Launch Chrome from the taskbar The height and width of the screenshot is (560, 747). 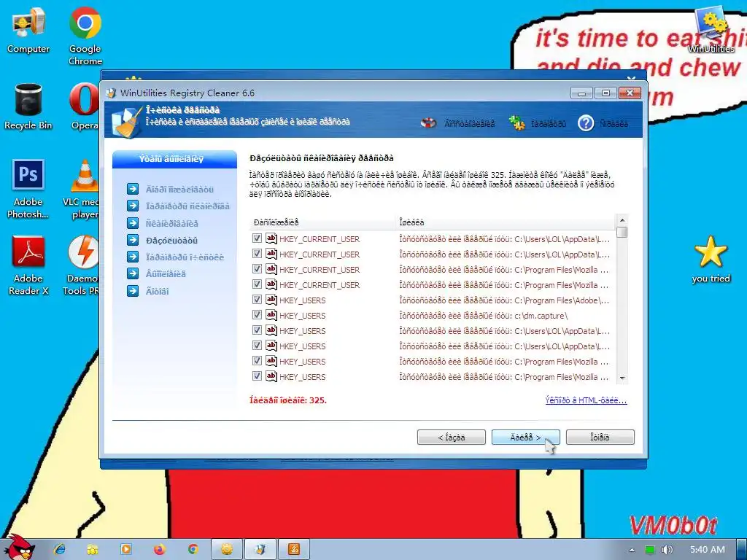[x=193, y=550]
